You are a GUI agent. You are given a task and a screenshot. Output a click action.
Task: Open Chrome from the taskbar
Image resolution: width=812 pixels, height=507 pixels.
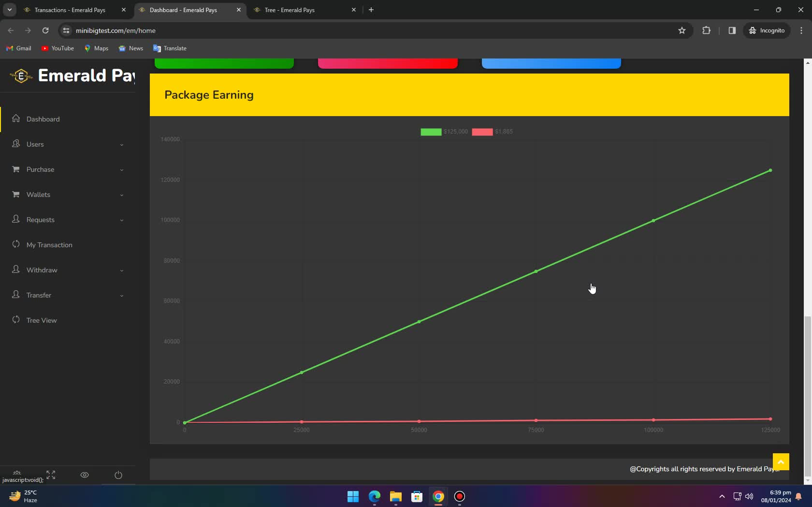tap(438, 496)
